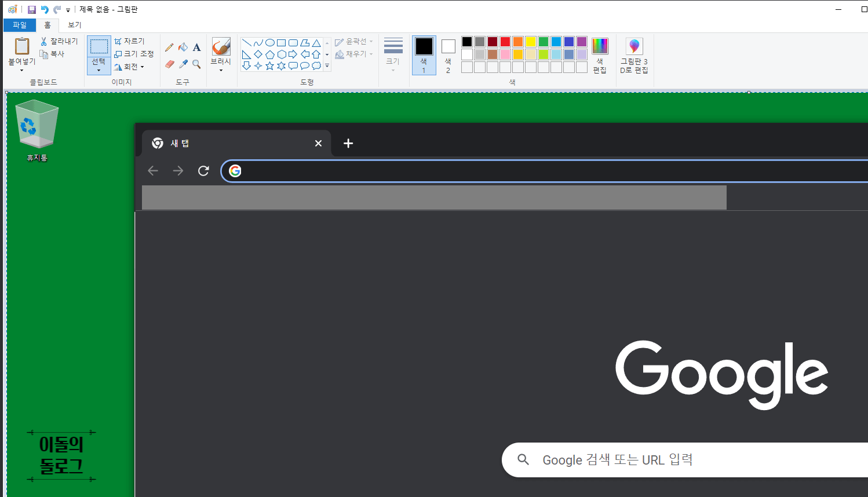Pick the yellow swatch in palette
The width and height of the screenshot is (868, 497).
pyautogui.click(x=531, y=42)
